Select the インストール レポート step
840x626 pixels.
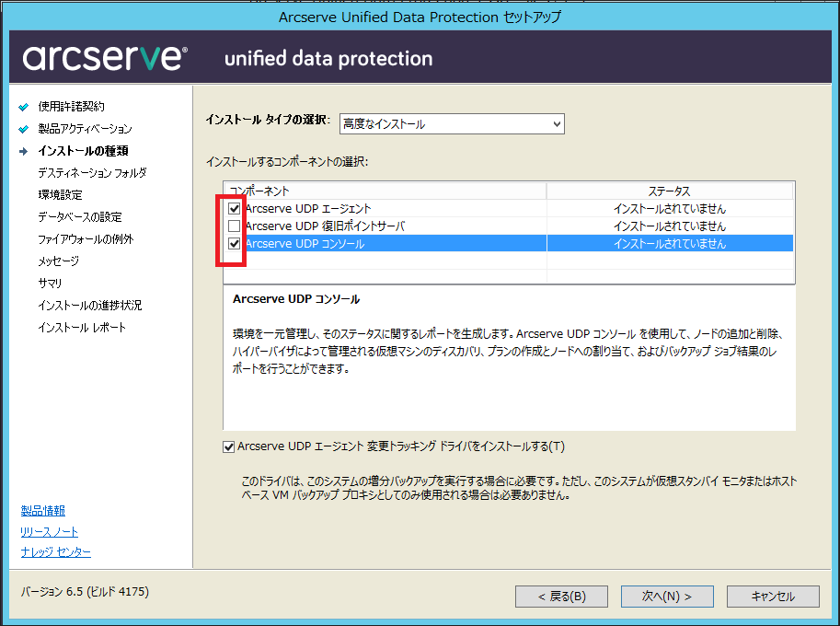[82, 327]
